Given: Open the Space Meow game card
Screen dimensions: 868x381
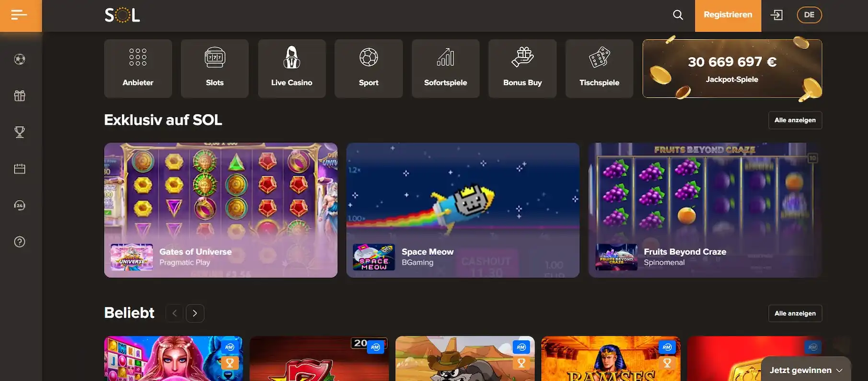Looking at the screenshot, I should click(463, 210).
